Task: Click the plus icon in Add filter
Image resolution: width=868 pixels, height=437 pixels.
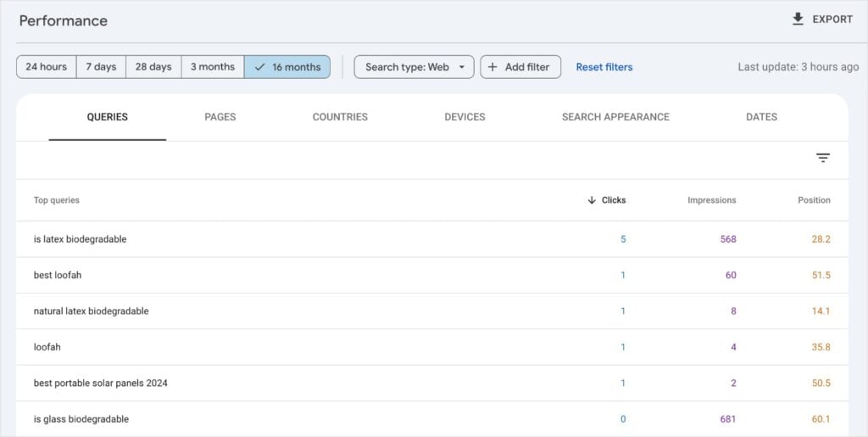Action: tap(492, 67)
